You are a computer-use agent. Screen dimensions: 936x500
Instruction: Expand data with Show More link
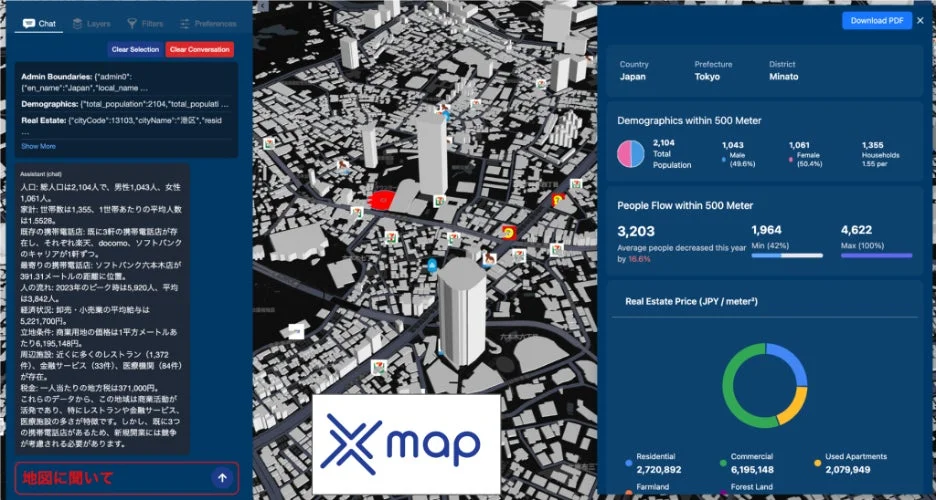(39, 146)
